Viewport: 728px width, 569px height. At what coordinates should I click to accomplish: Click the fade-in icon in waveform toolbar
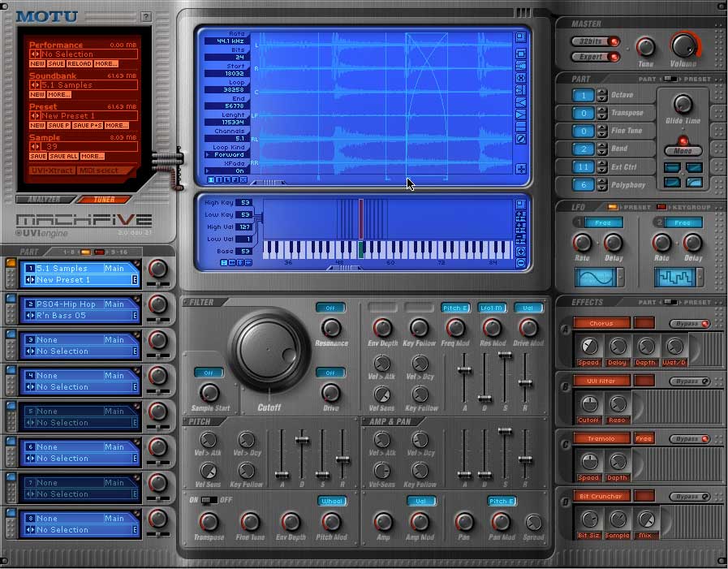point(521,102)
